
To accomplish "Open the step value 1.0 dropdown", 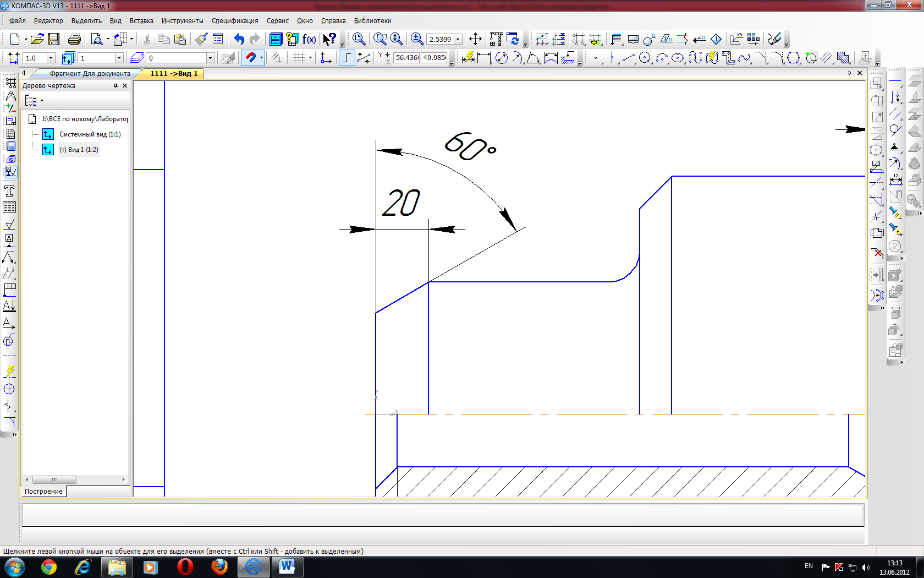I will tap(51, 58).
